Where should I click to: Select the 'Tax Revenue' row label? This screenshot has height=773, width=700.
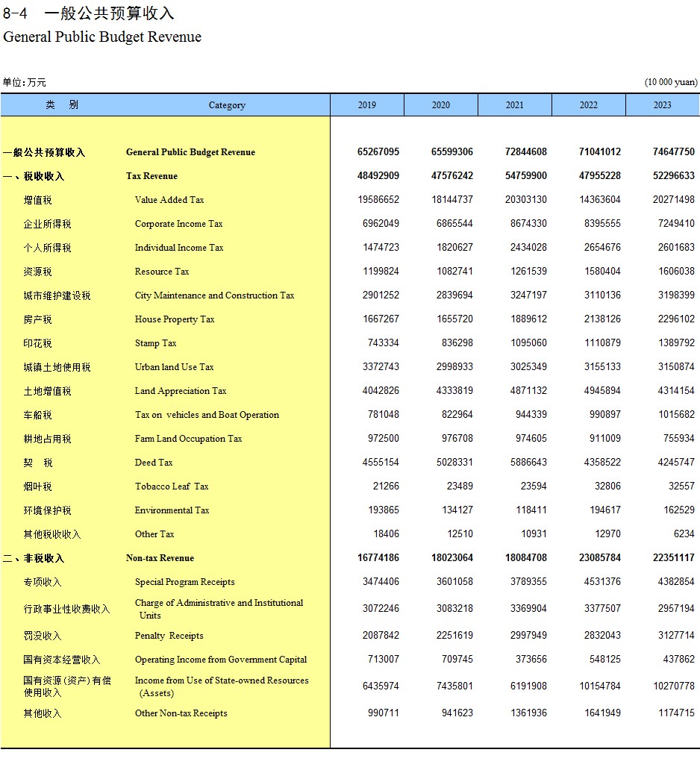coord(151,176)
